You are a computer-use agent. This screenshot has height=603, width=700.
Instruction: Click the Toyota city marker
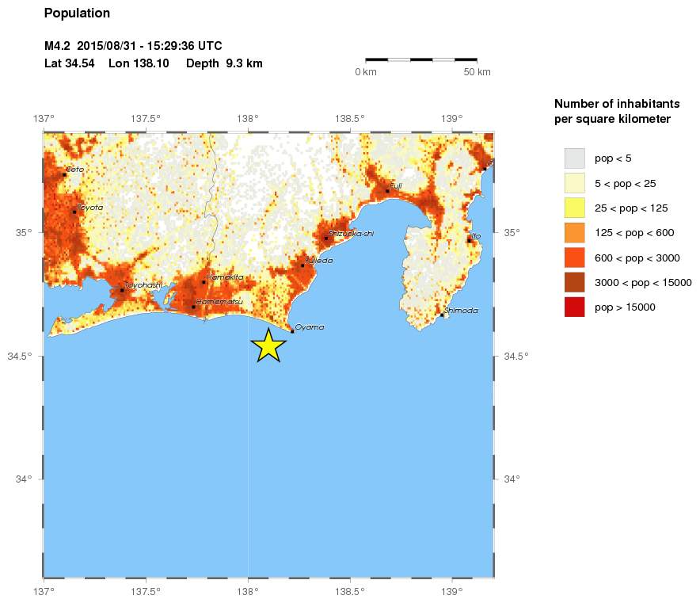click(74, 210)
